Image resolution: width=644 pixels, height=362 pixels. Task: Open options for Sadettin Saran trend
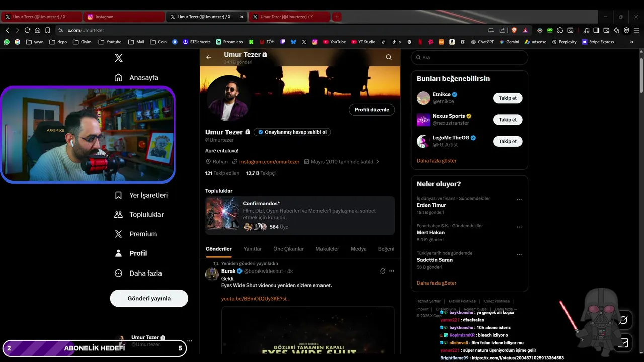point(519,254)
